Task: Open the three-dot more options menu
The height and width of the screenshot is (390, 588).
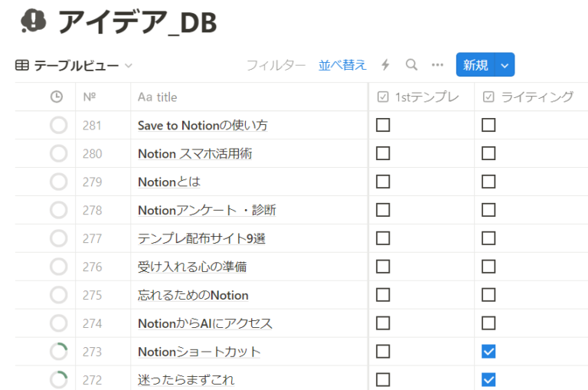Action: 437,65
